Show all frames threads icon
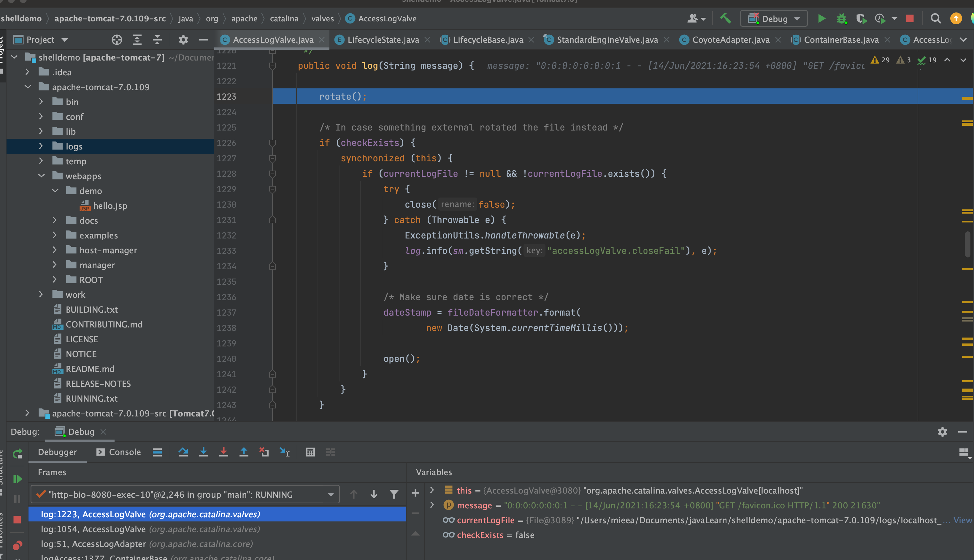Image resolution: width=974 pixels, height=560 pixels. tap(157, 452)
